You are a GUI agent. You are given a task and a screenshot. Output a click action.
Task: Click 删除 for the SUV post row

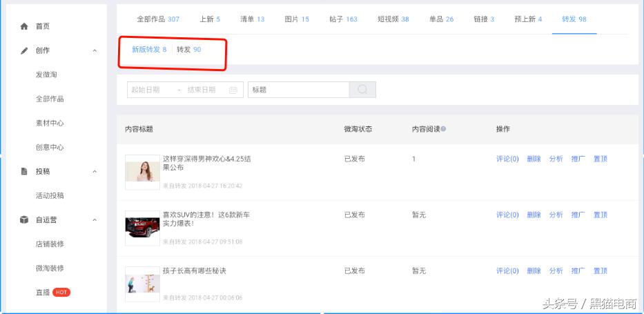coord(534,215)
